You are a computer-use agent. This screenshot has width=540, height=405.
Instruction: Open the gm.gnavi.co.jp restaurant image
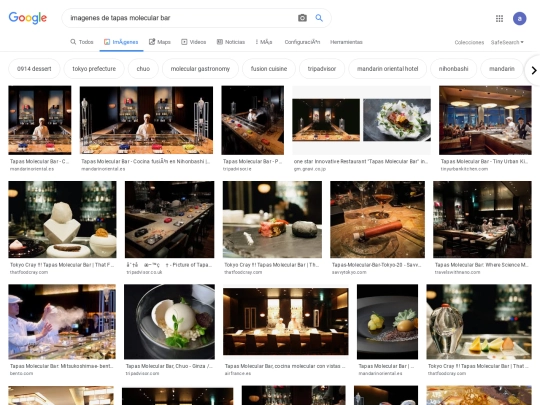(362, 120)
